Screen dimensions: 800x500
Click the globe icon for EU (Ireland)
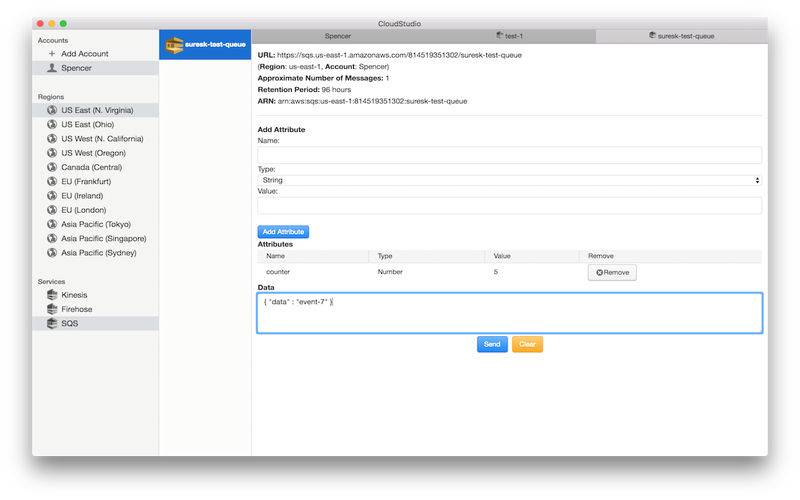tap(52, 196)
